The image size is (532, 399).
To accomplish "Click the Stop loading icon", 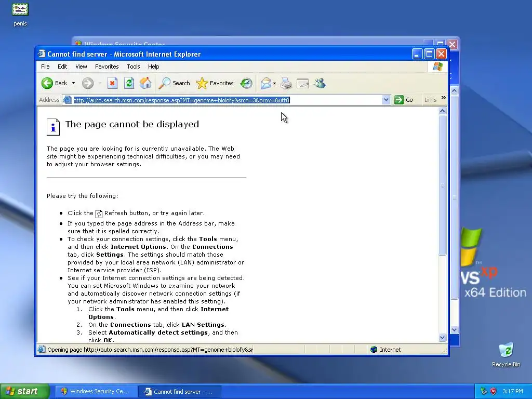I will [112, 83].
